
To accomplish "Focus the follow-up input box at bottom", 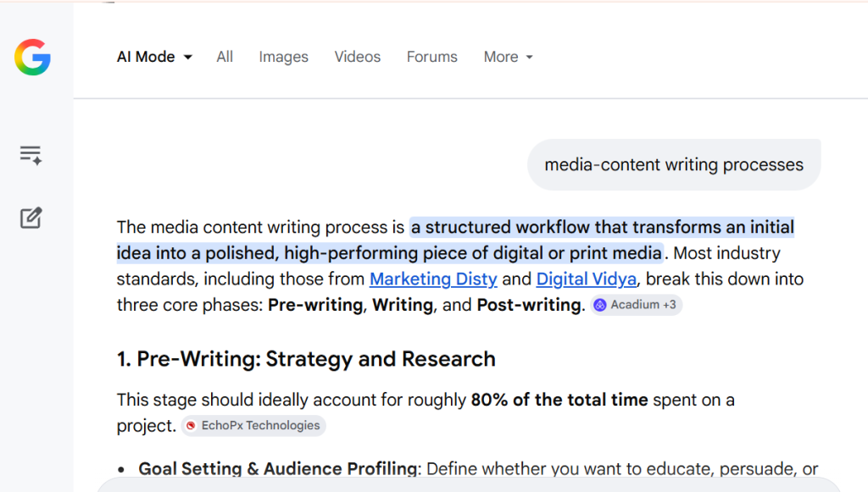I will click(475, 486).
